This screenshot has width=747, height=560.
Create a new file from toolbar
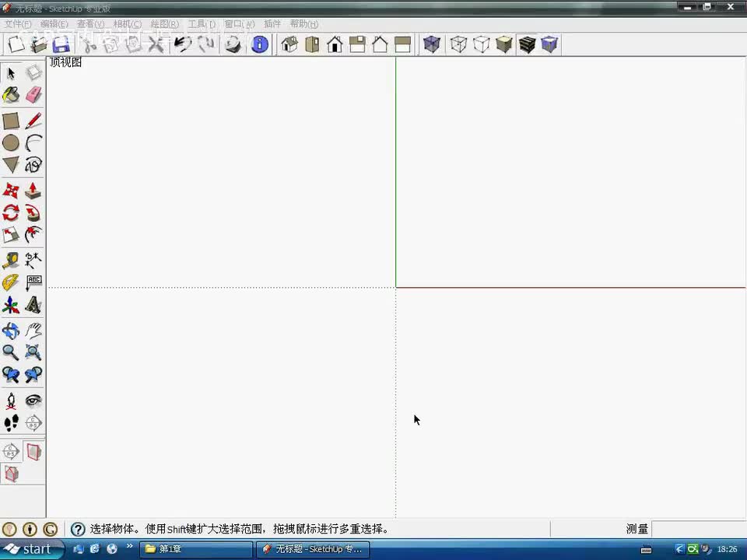coord(16,44)
